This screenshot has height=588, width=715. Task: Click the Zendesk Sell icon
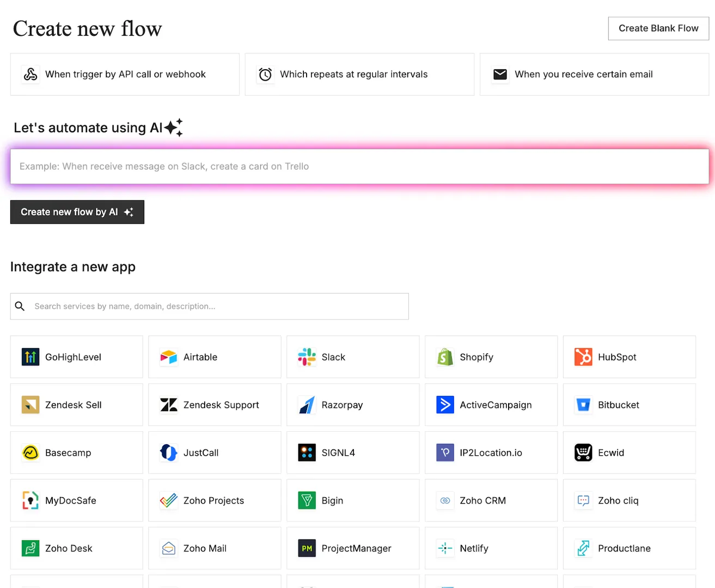coord(30,405)
